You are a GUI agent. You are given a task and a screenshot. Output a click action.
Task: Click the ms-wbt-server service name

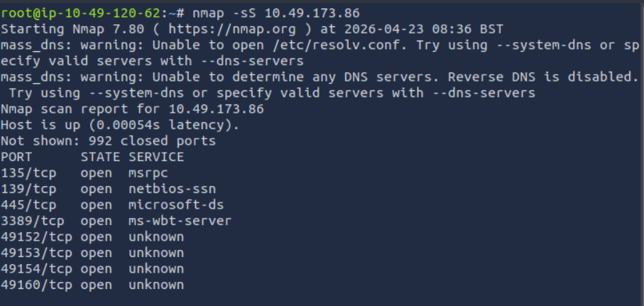click(x=180, y=222)
